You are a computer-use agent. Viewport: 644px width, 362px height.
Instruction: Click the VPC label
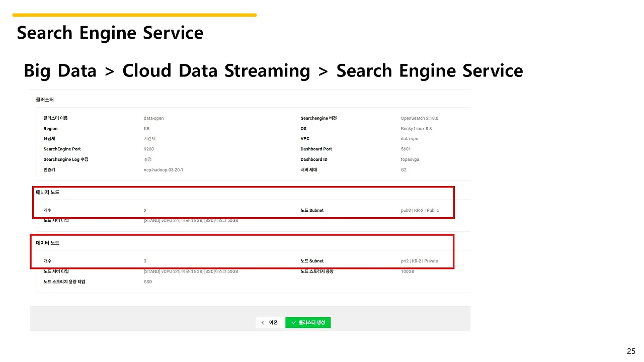[x=304, y=139]
